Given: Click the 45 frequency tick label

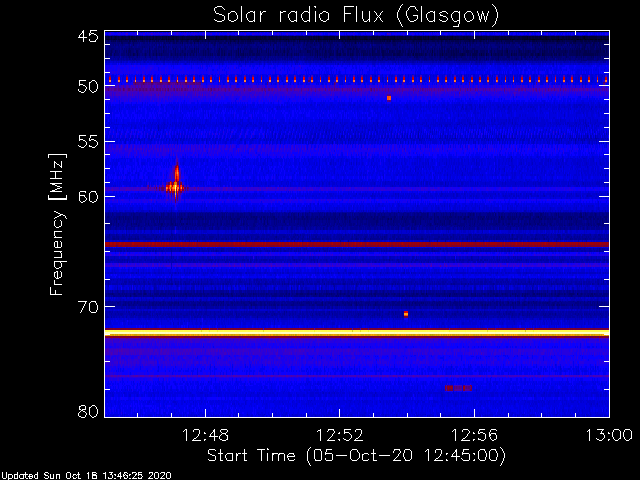Looking at the screenshot, I should [88, 36].
